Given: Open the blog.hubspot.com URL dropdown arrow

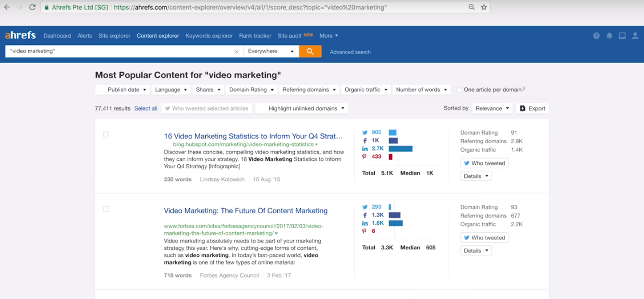Looking at the screenshot, I should [316, 145].
